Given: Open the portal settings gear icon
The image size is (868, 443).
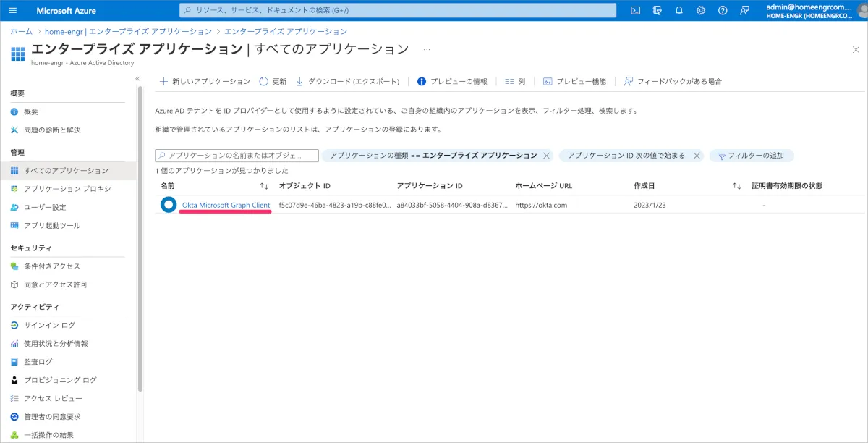Looking at the screenshot, I should tap(700, 11).
